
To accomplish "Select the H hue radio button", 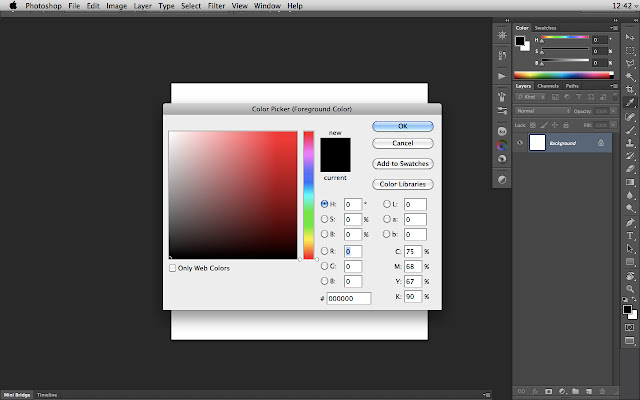I will click(x=324, y=204).
